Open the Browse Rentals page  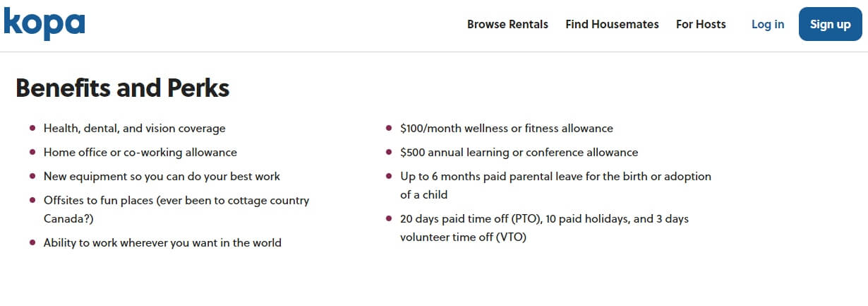(507, 24)
